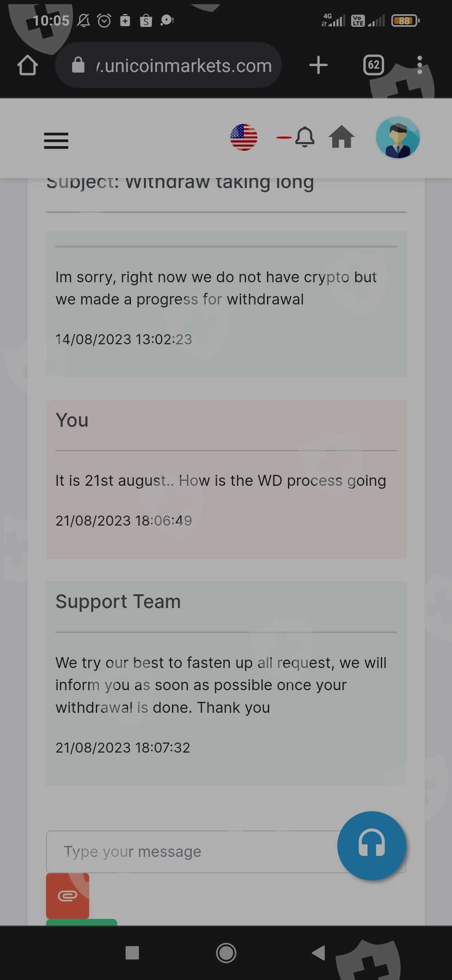Click the red paperclip attachment button

pos(67,895)
